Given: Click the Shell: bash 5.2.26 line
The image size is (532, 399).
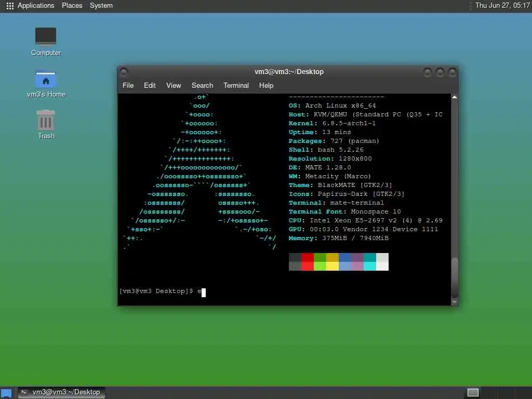Looking at the screenshot, I should click(326, 150).
